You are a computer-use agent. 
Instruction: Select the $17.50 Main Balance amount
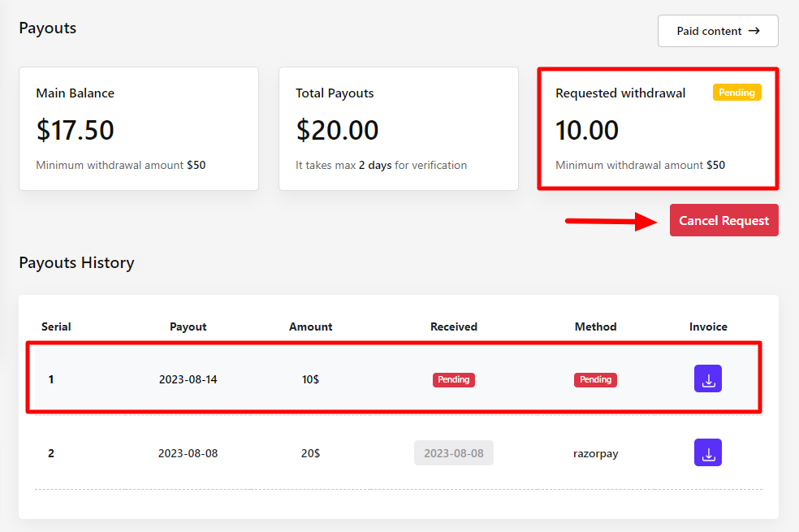pos(75,130)
